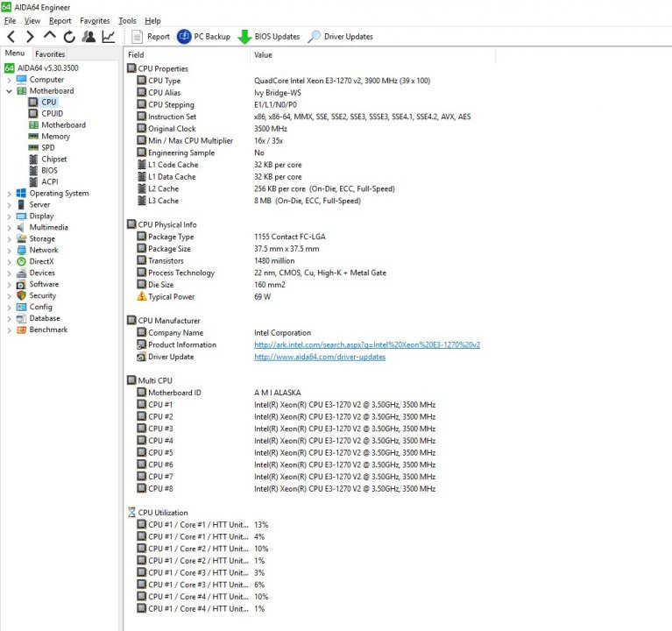672x631 pixels.
Task: Select the L3 Cache row
Action: click(x=249, y=201)
